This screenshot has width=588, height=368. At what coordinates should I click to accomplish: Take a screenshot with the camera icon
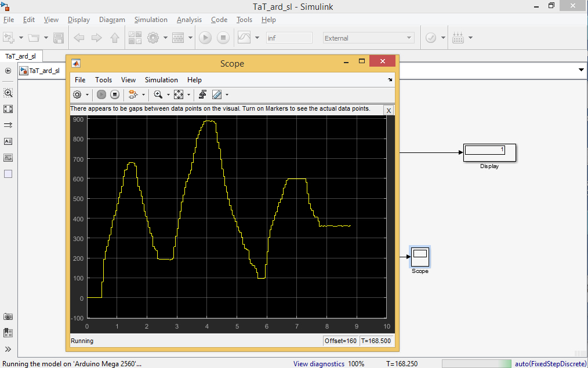coord(8,316)
